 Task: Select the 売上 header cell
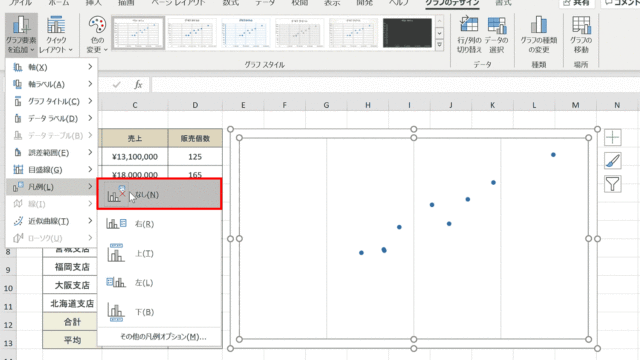click(135, 138)
